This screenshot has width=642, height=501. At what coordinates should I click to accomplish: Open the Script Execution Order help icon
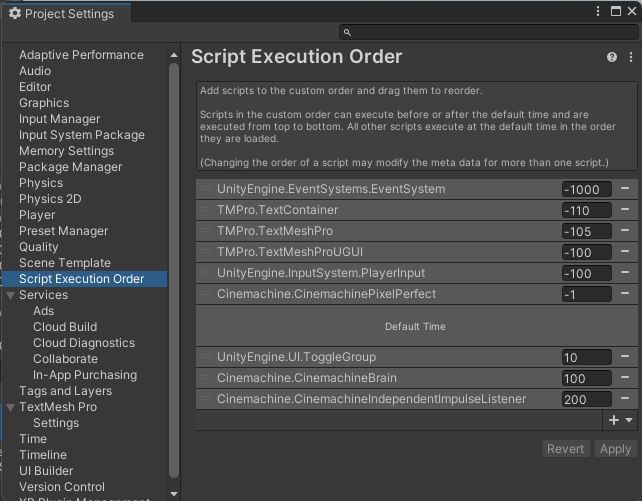(x=612, y=57)
